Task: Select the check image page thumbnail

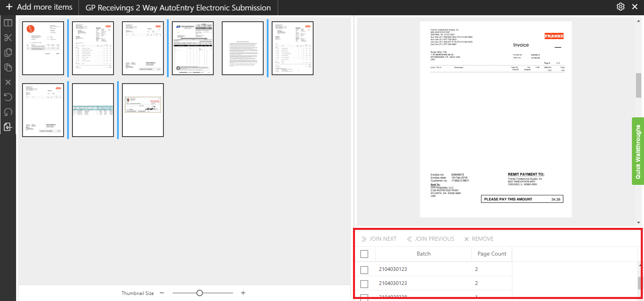Action: [143, 110]
